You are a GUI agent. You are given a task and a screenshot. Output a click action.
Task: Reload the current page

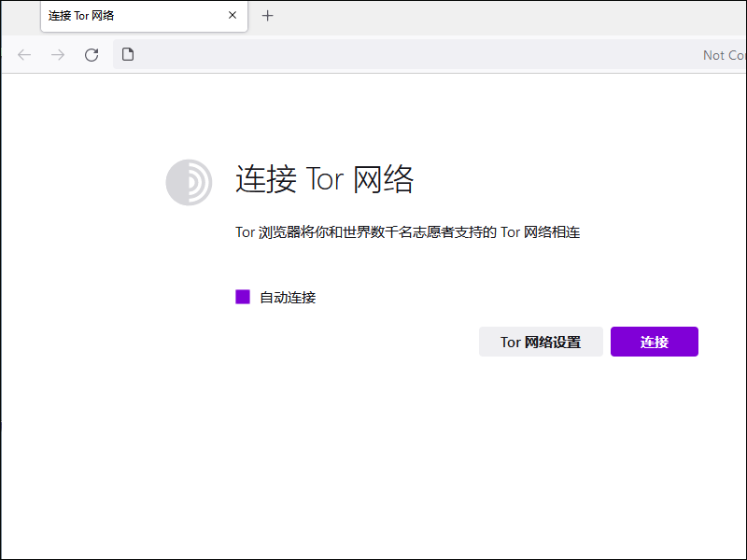[x=92, y=55]
